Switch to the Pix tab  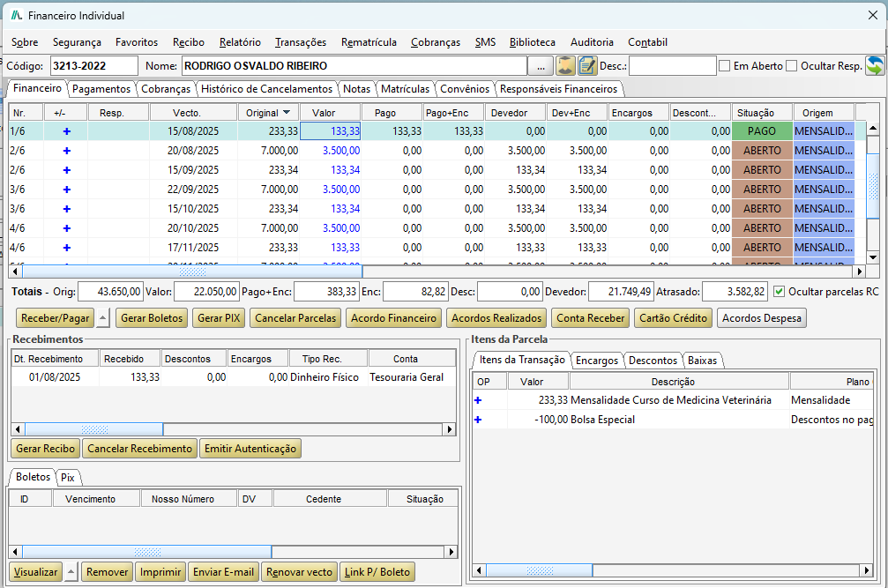[68, 478]
